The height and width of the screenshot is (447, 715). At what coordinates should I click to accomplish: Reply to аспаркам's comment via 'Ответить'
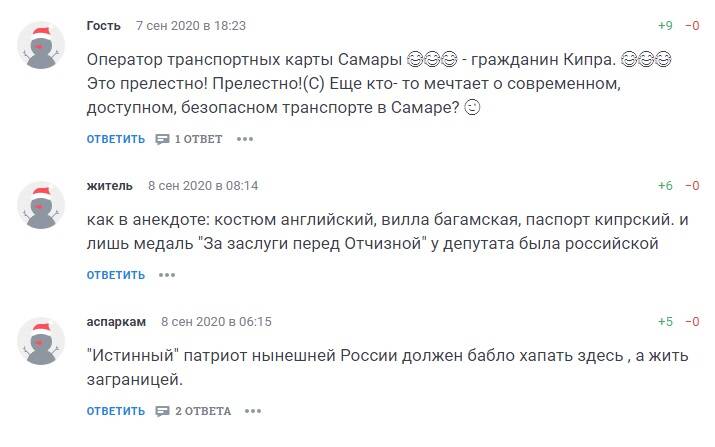pyautogui.click(x=116, y=411)
